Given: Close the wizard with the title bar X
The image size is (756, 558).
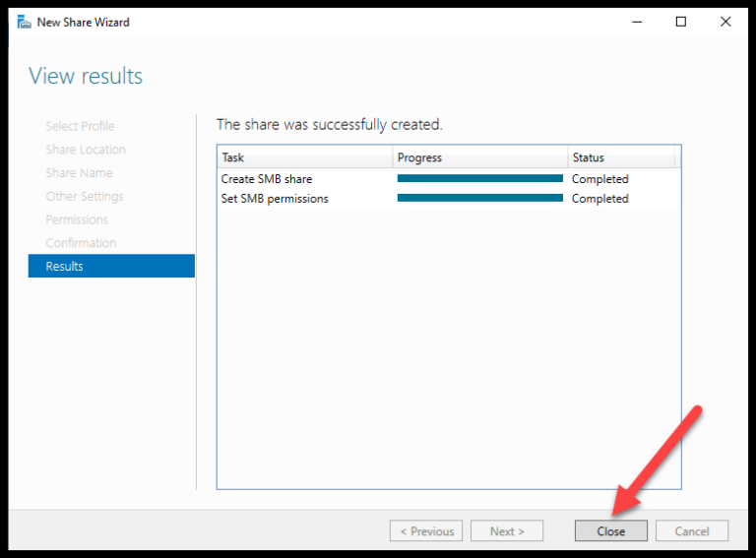Looking at the screenshot, I should (725, 22).
